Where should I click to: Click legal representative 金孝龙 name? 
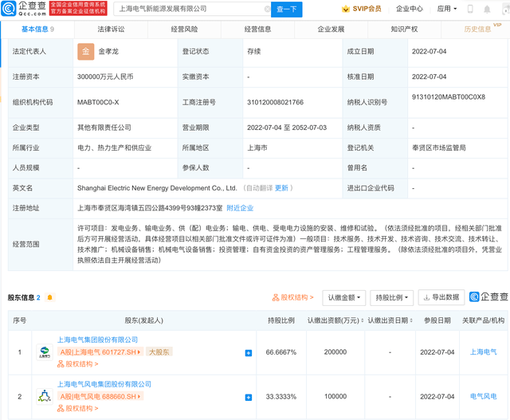(108, 51)
